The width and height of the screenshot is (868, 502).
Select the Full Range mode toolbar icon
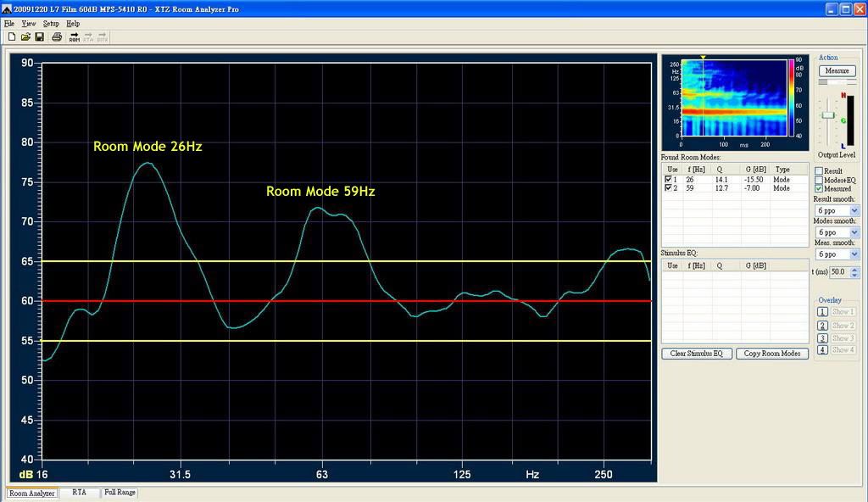102,37
